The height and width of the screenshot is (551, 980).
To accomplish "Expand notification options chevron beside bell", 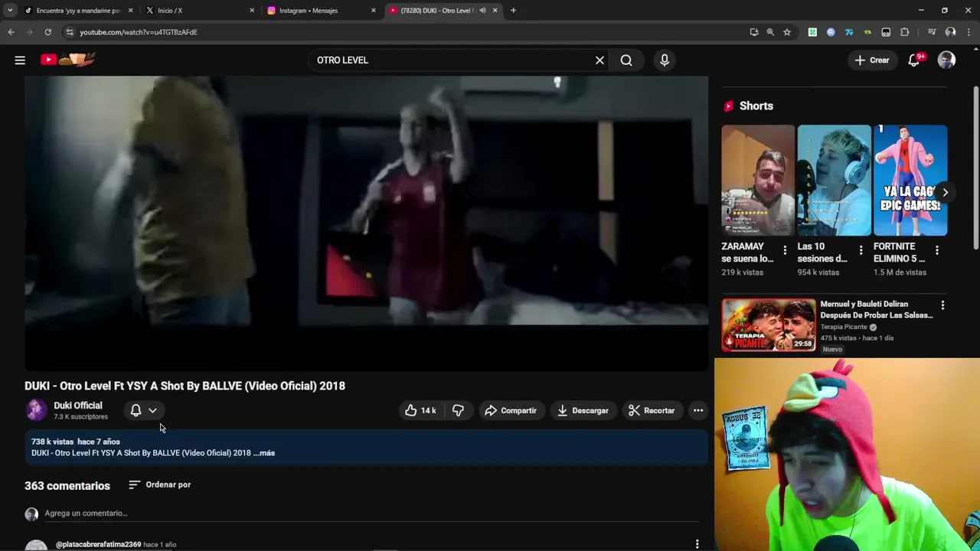I will (x=153, y=410).
